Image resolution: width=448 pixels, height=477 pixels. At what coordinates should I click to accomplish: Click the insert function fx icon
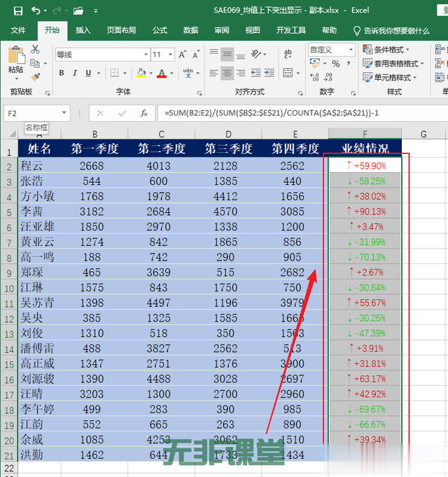click(143, 113)
